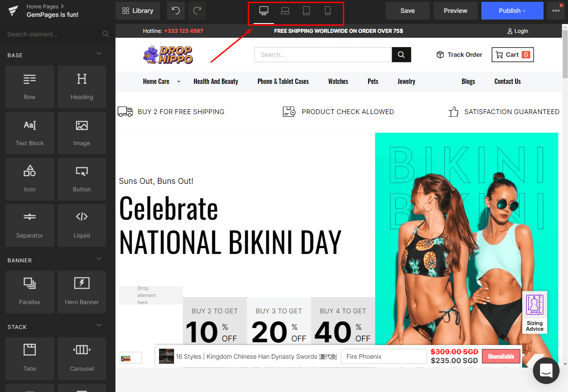This screenshot has height=392, width=568.
Task: Collapse the BANNER elements section
Action: point(99,259)
